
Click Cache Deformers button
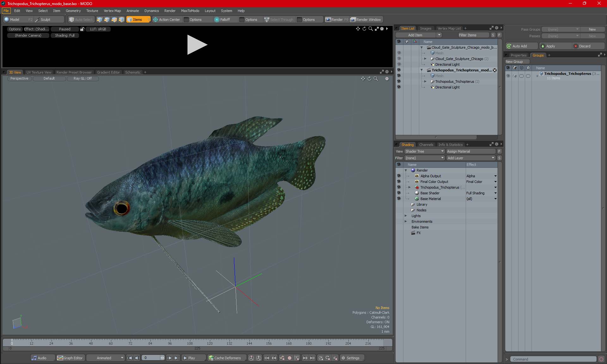tap(227, 358)
